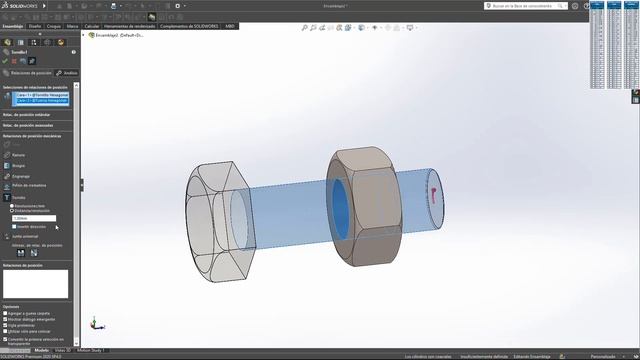Screen dimensions: 640x360
Task: Click the Options gear icon in title toolbar
Action: tap(178, 6)
